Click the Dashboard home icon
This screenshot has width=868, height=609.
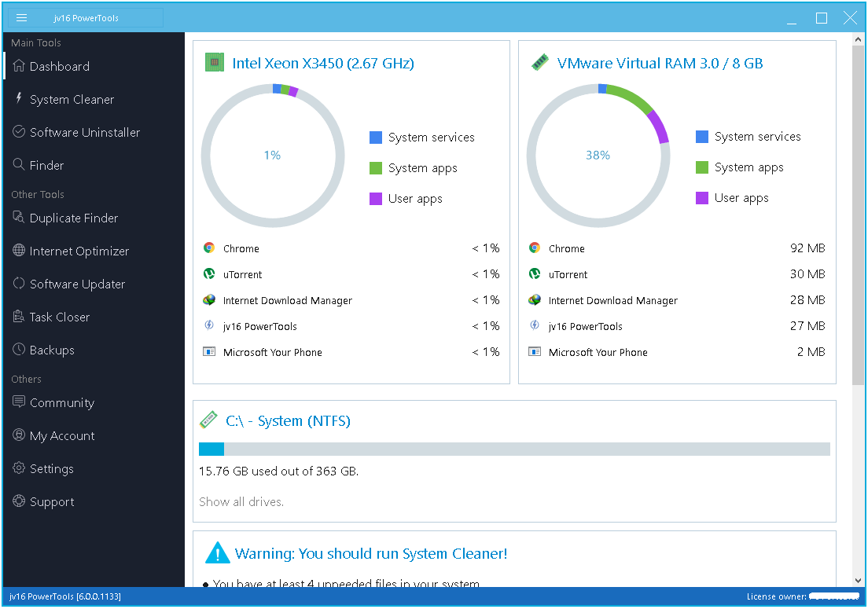(x=19, y=65)
